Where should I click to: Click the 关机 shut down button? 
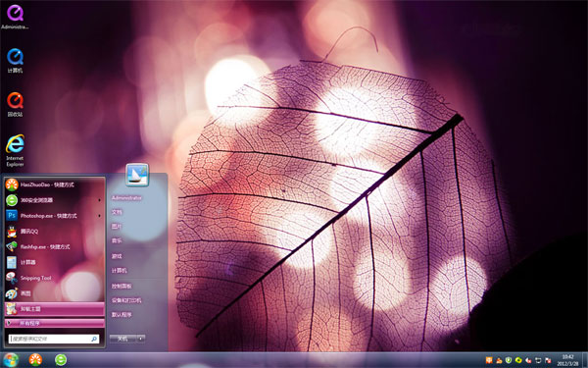(x=123, y=339)
